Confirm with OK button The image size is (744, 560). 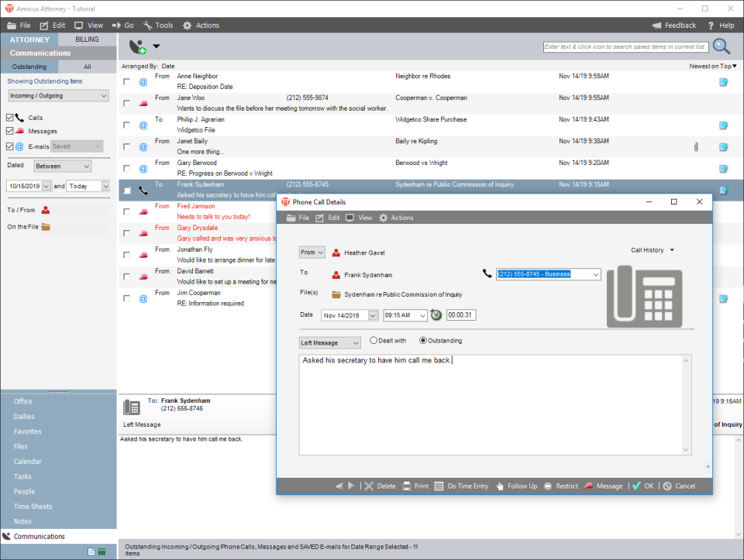[x=643, y=486]
